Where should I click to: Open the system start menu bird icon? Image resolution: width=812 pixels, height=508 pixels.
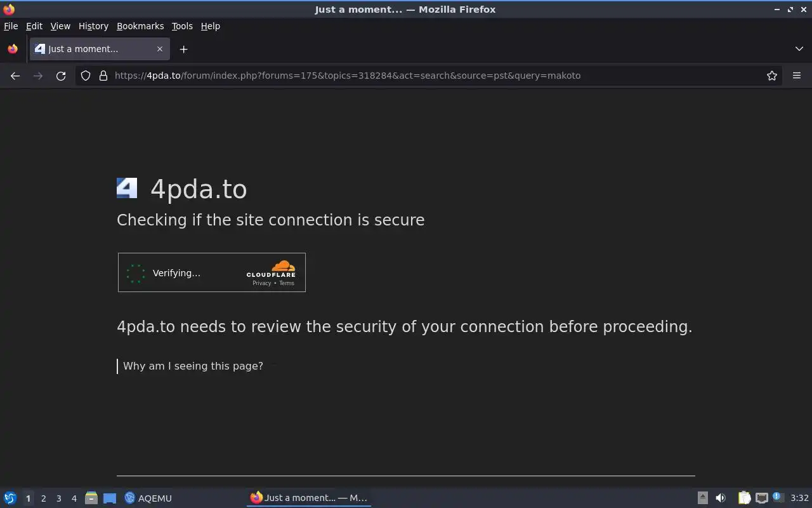click(x=10, y=498)
